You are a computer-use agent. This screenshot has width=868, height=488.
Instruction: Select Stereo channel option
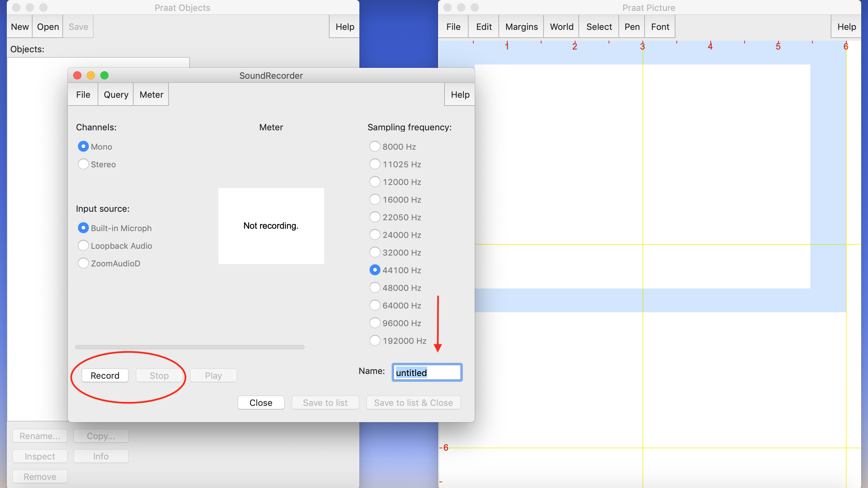(83, 164)
